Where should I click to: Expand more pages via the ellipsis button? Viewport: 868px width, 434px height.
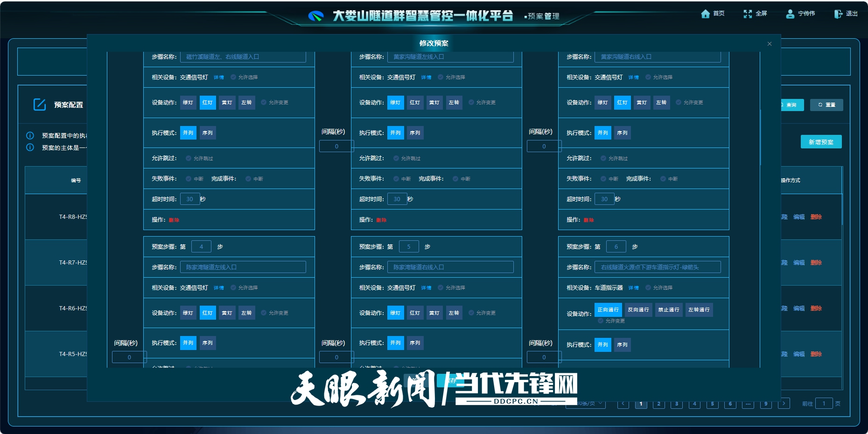click(748, 404)
